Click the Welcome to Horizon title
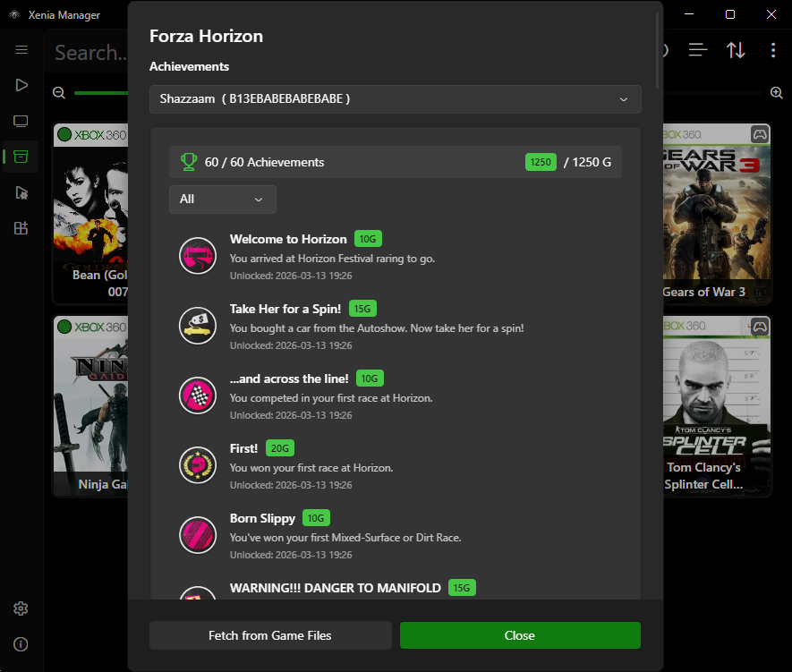792x672 pixels. coord(288,239)
